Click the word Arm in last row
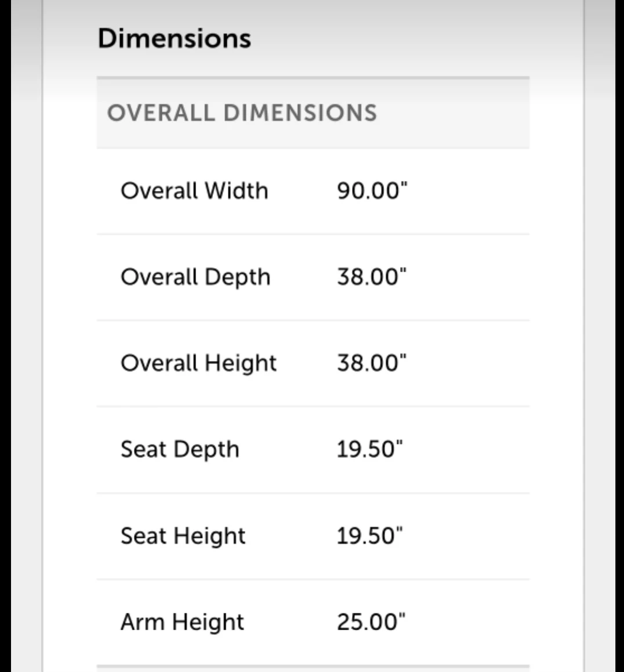 pyautogui.click(x=143, y=622)
